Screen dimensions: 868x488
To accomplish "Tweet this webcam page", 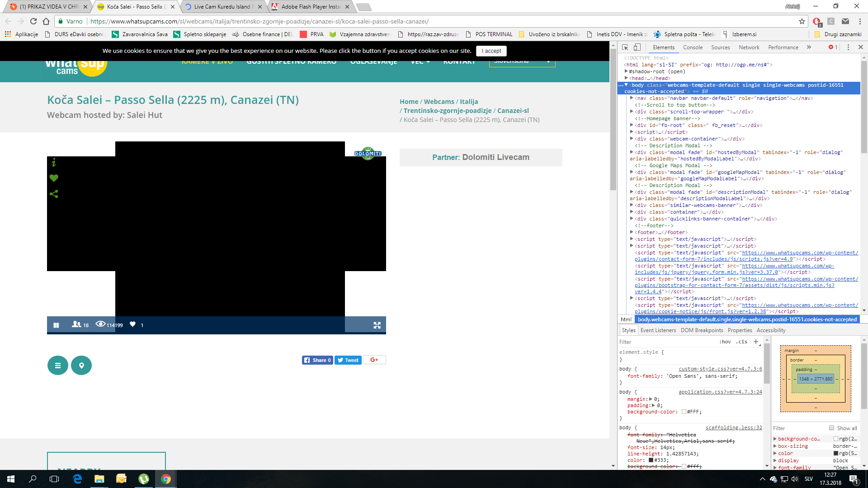I will 348,360.
